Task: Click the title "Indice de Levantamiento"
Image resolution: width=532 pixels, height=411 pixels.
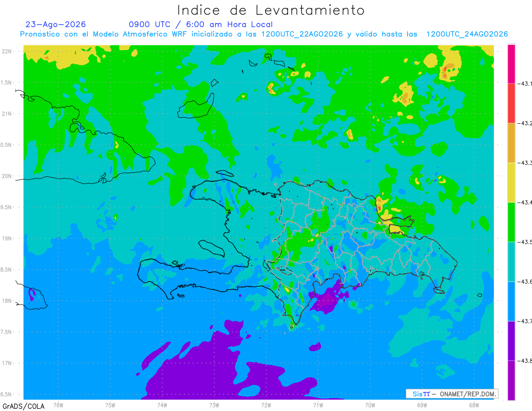Action: (271, 10)
